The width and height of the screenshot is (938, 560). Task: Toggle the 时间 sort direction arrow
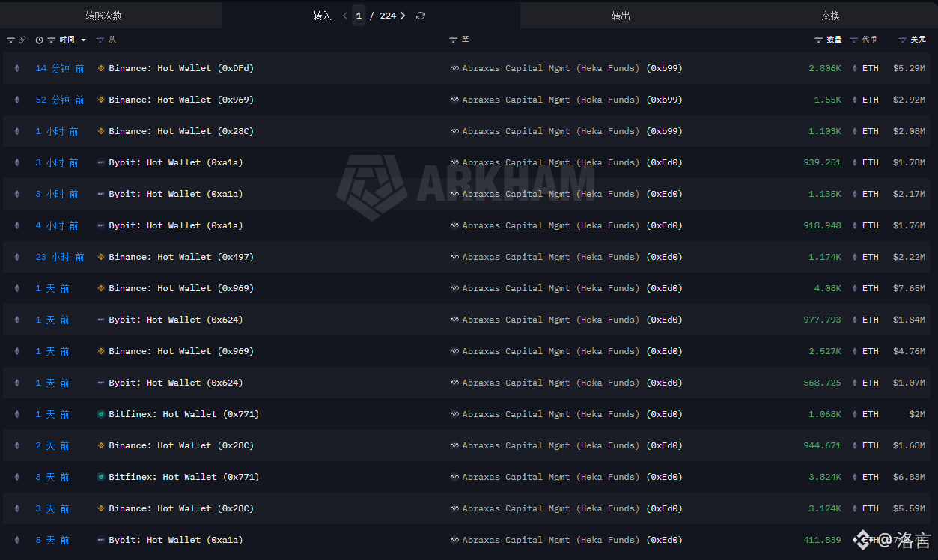point(83,40)
